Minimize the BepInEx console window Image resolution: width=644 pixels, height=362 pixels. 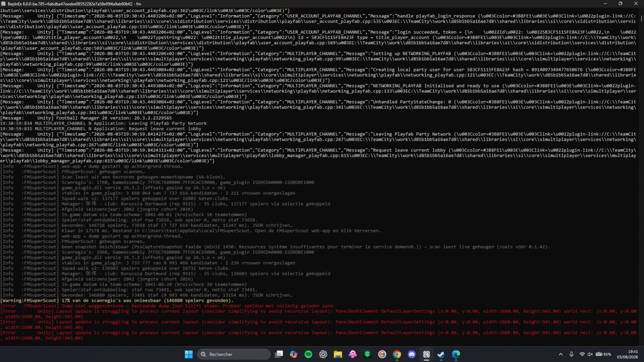click(604, 4)
